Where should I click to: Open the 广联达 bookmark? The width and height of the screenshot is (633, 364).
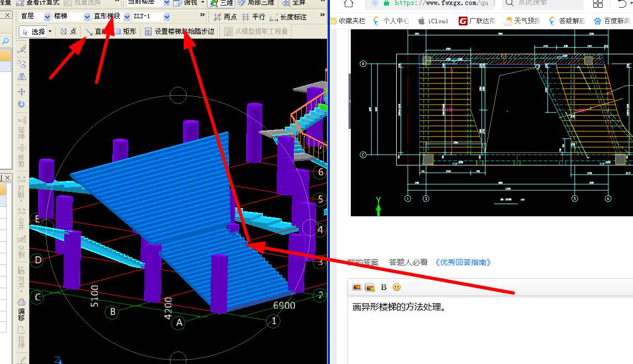(x=477, y=20)
